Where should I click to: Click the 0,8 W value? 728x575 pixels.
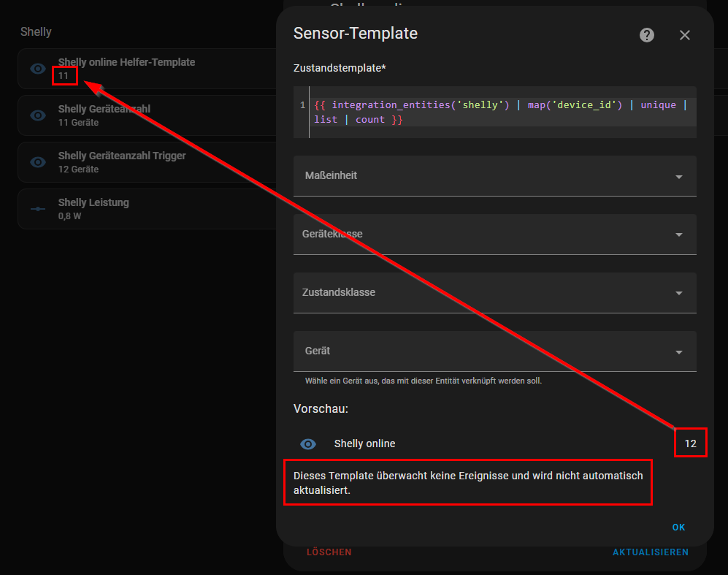[69, 216]
